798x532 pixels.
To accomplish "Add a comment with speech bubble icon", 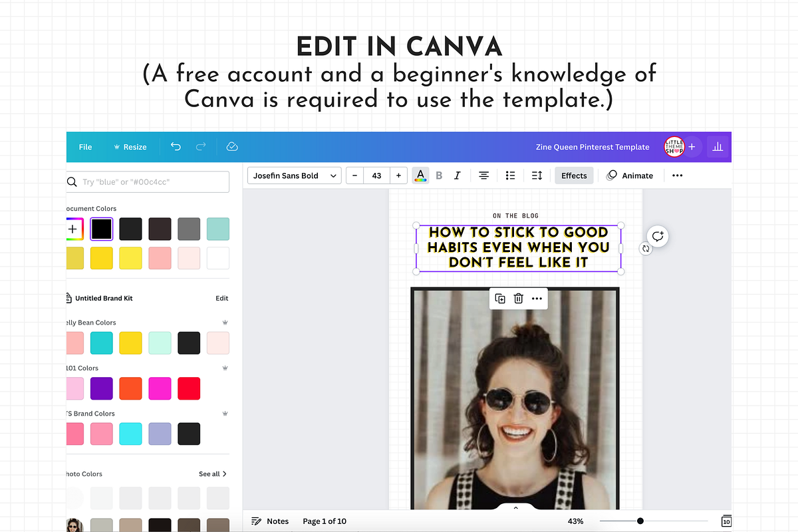I will pos(658,236).
